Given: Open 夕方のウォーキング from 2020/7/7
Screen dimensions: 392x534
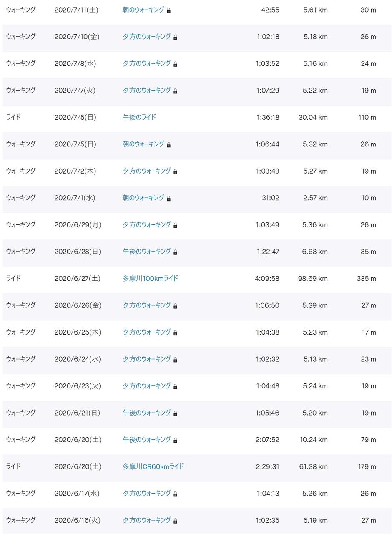Looking at the screenshot, I should (x=147, y=90).
